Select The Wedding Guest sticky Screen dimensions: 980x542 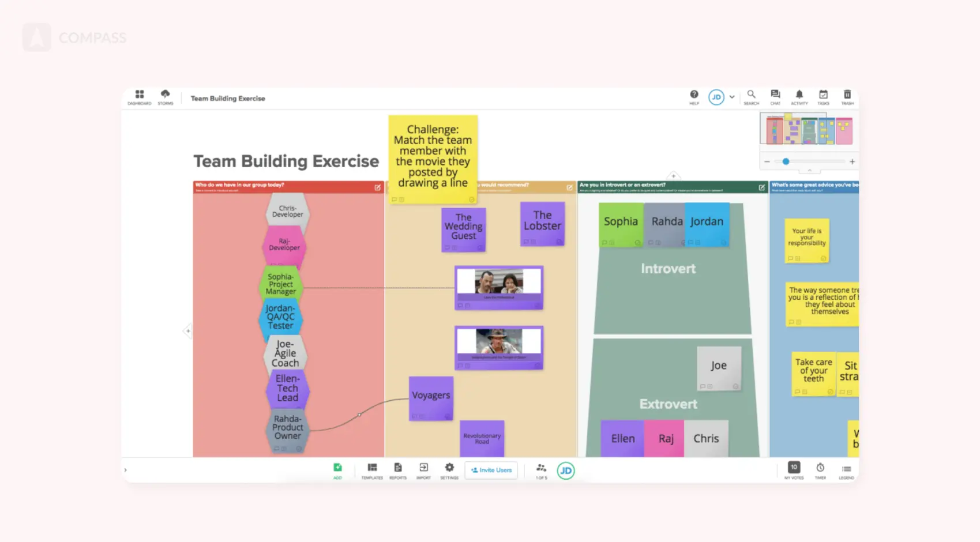pos(464,230)
